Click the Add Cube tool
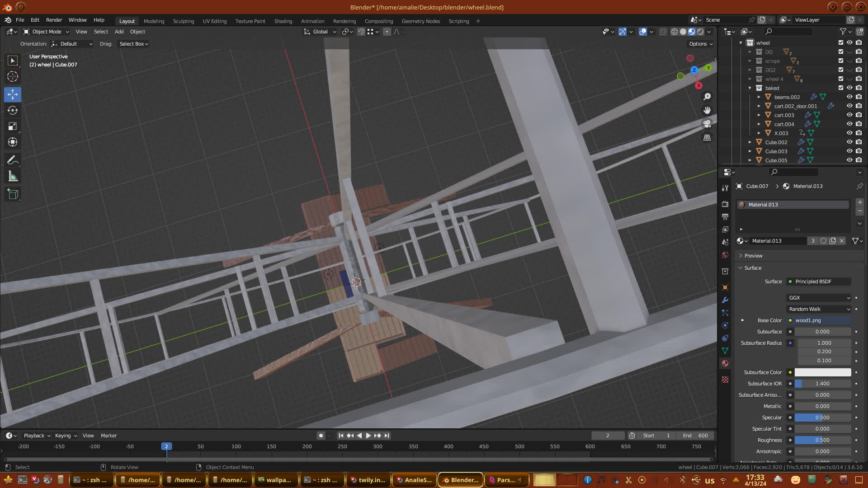Screen dimensions: 868x488 coord(13,194)
